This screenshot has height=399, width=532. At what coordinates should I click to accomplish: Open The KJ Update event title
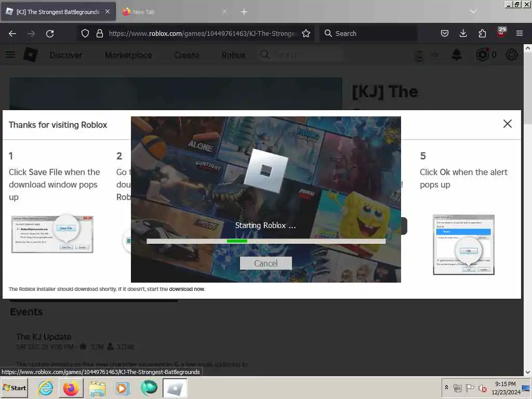44,337
